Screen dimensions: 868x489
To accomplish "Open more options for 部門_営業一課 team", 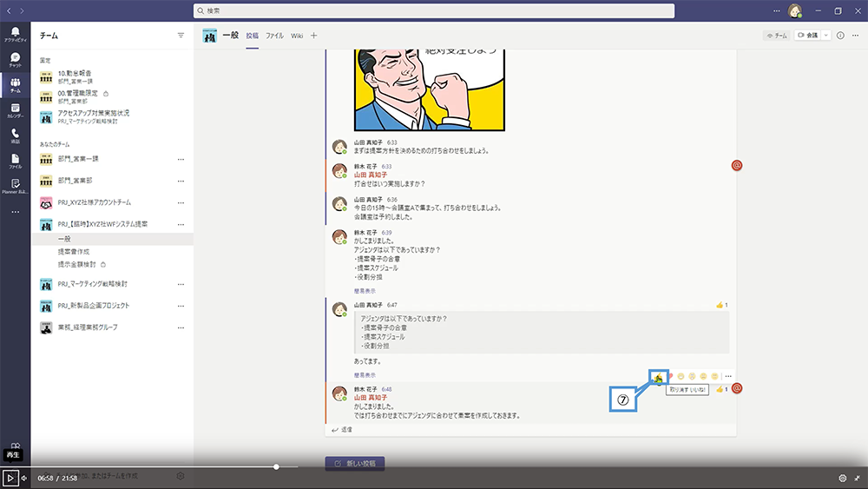I will (181, 160).
